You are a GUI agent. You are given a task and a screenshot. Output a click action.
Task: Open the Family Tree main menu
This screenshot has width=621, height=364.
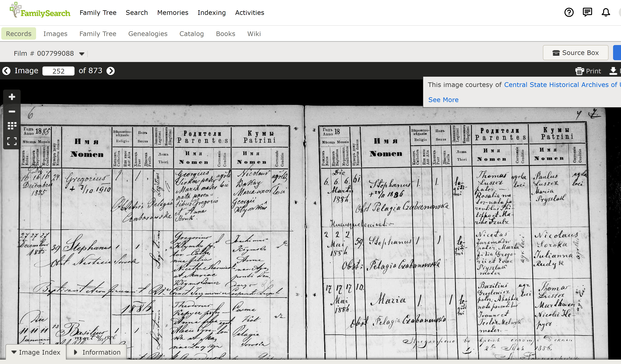(x=98, y=13)
